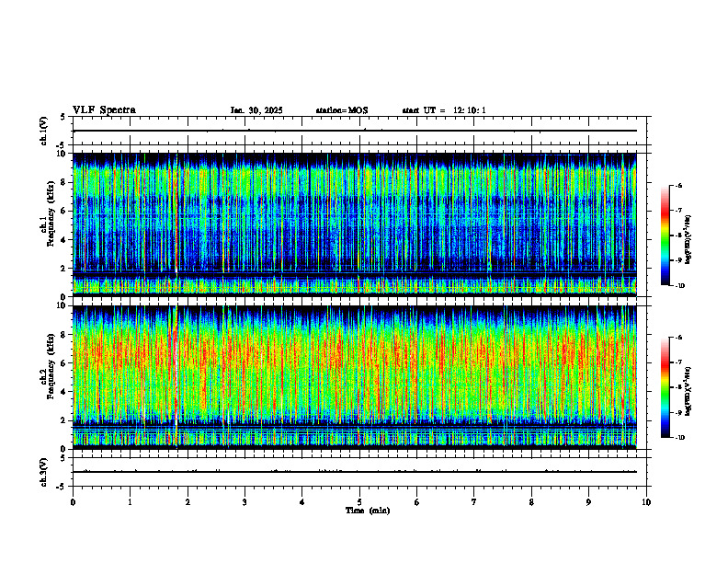Click the time axis tick label "10"

click(646, 502)
